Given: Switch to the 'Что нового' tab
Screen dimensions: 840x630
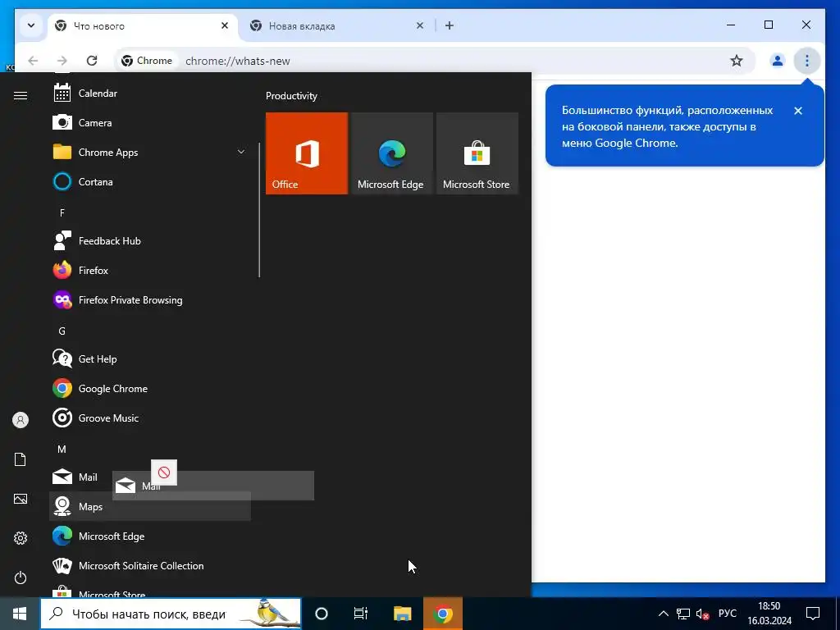Looking at the screenshot, I should click(x=143, y=25).
